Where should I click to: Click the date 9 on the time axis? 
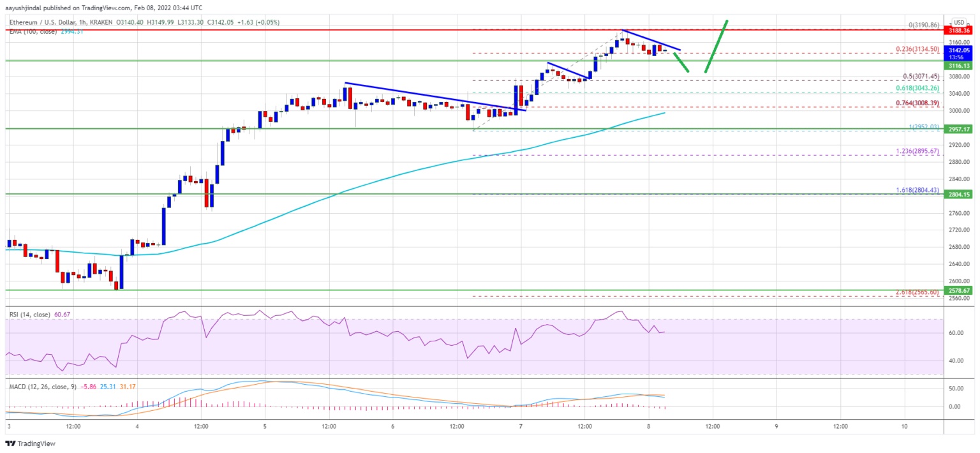pyautogui.click(x=776, y=426)
